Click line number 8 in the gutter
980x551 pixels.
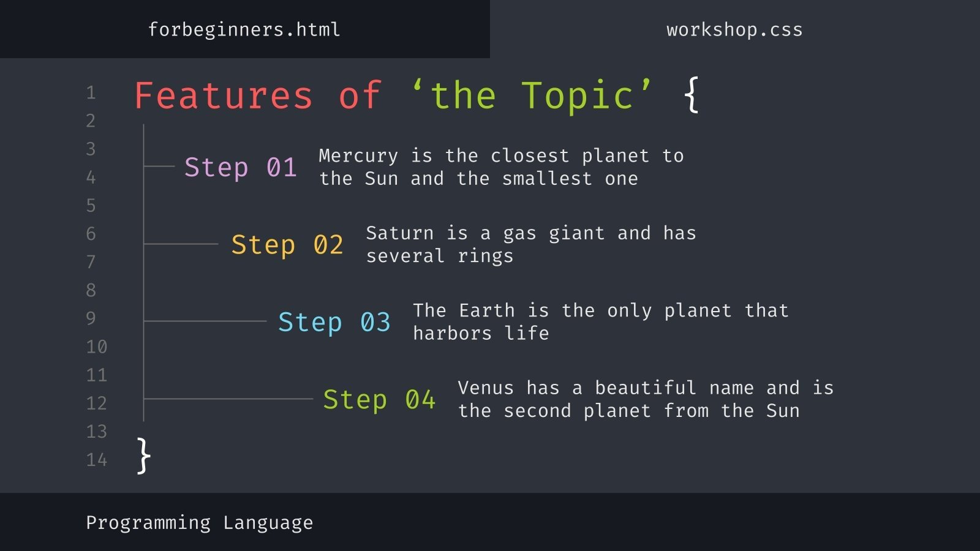pyautogui.click(x=91, y=290)
